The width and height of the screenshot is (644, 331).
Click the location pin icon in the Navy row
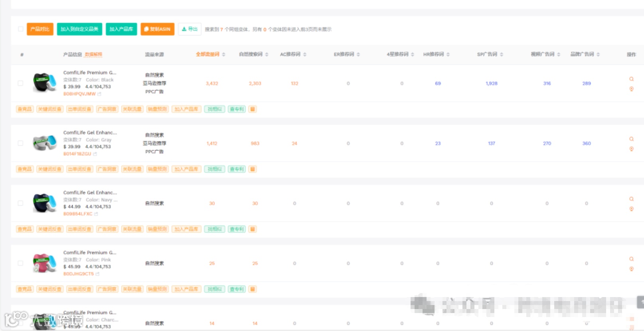click(631, 209)
